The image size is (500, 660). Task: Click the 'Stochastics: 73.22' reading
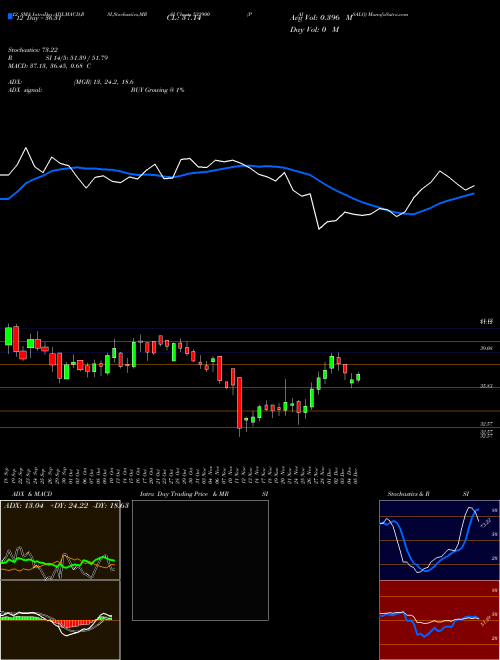click(33, 50)
